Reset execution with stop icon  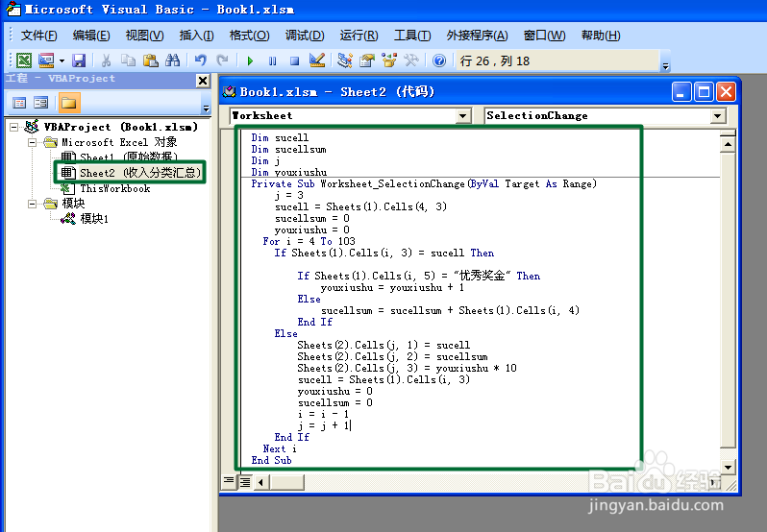click(294, 61)
